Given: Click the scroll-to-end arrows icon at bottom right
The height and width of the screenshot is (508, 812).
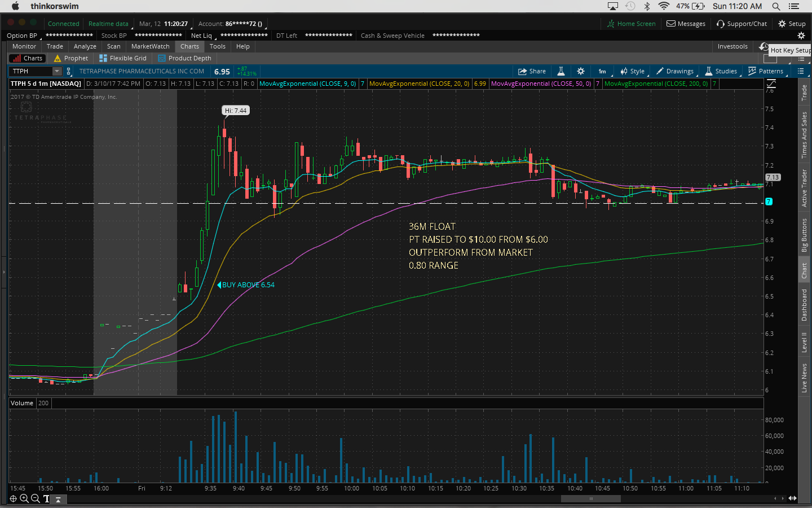Looking at the screenshot, I should [x=792, y=498].
